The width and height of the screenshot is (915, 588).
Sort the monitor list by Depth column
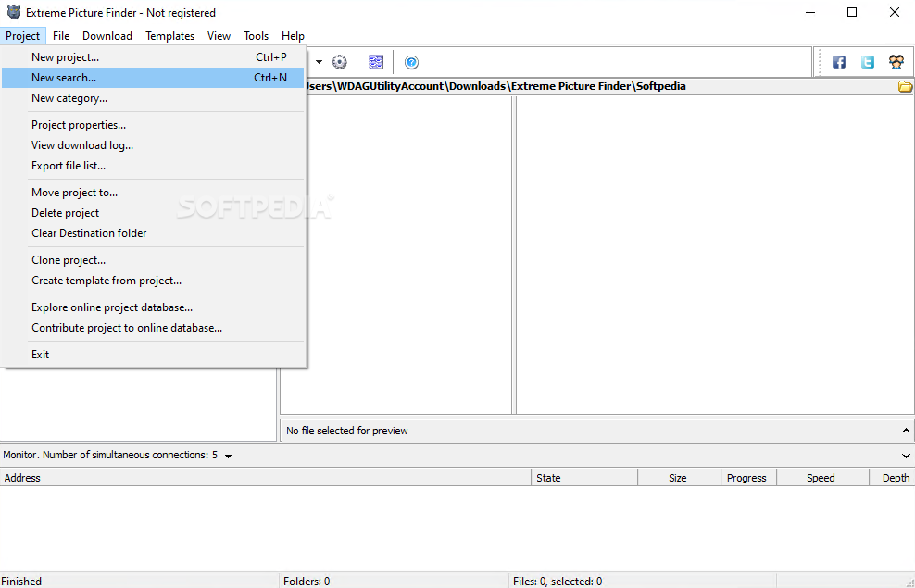892,478
